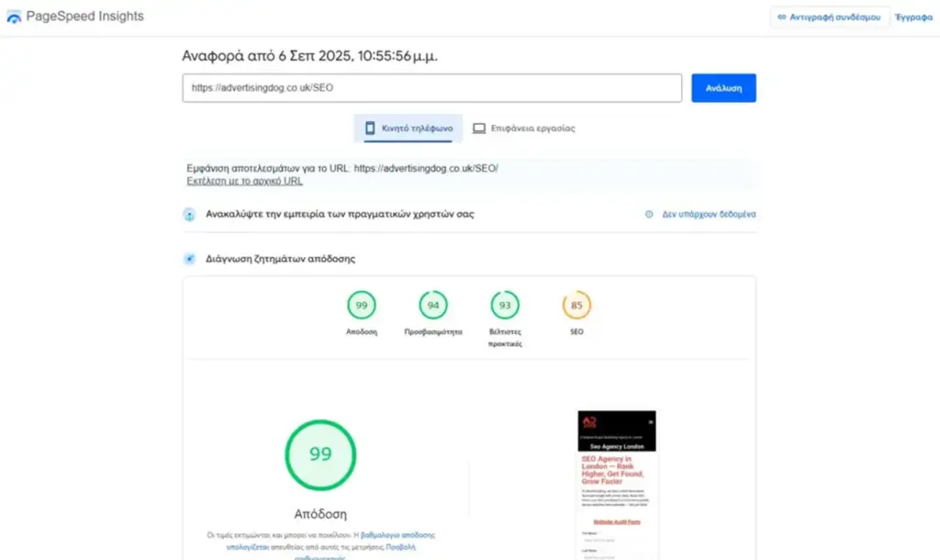Open the Προσβασιμότητα gauge showing 94

coord(432,305)
